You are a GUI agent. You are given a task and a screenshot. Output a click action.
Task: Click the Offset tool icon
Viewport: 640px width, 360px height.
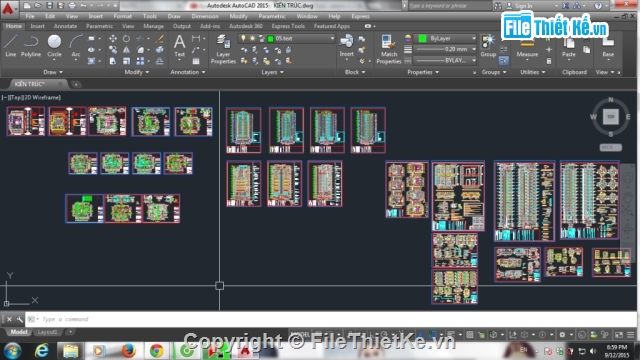(160, 61)
